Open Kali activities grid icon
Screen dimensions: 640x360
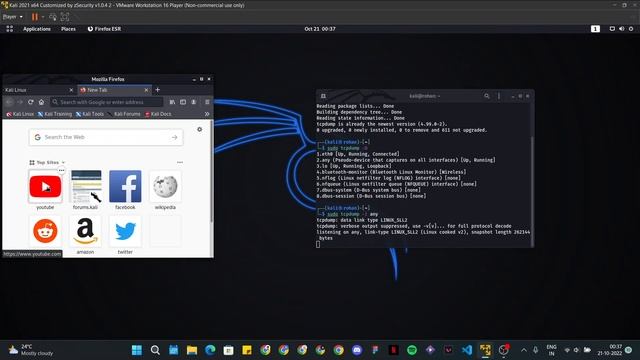tap(10, 29)
